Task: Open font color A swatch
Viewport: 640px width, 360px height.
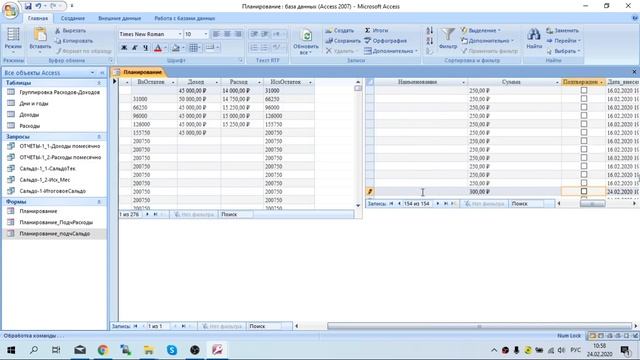Action: pyautogui.click(x=158, y=48)
